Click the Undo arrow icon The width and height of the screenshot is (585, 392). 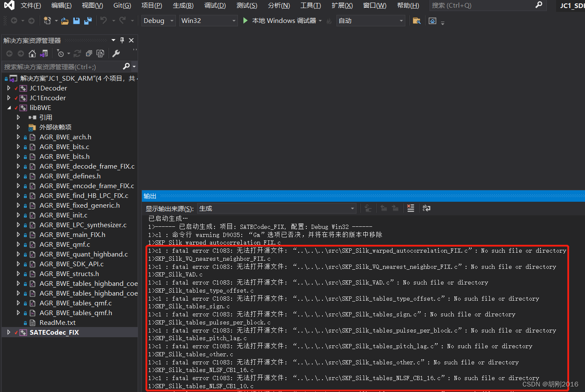pyautogui.click(x=104, y=20)
